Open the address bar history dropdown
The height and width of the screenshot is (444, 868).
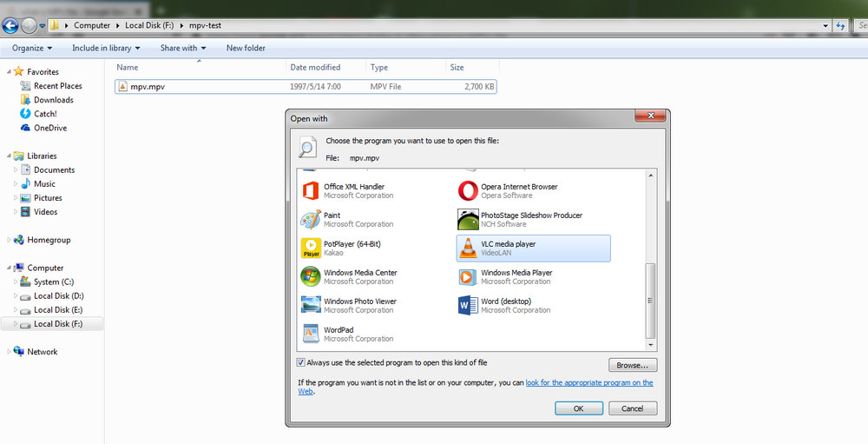pos(825,25)
